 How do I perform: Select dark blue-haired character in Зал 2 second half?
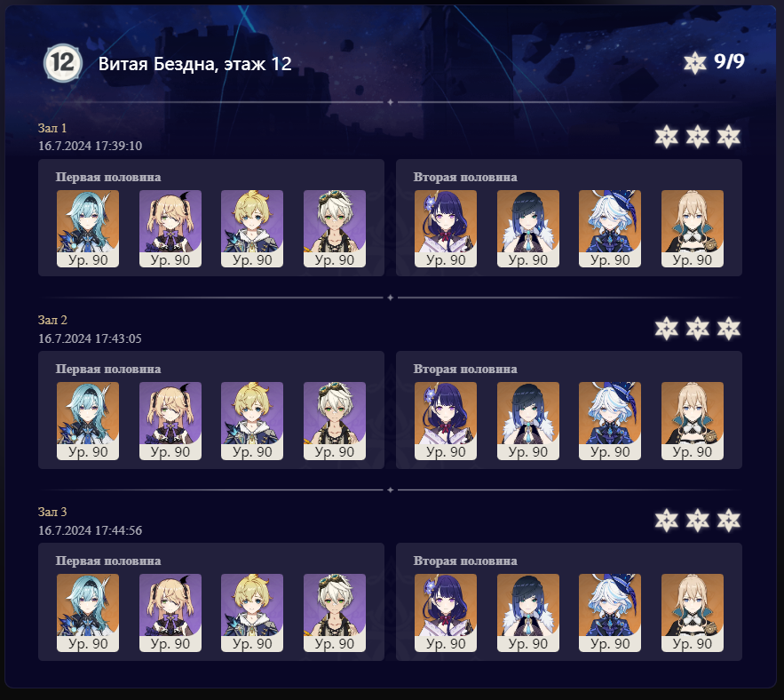tap(528, 421)
